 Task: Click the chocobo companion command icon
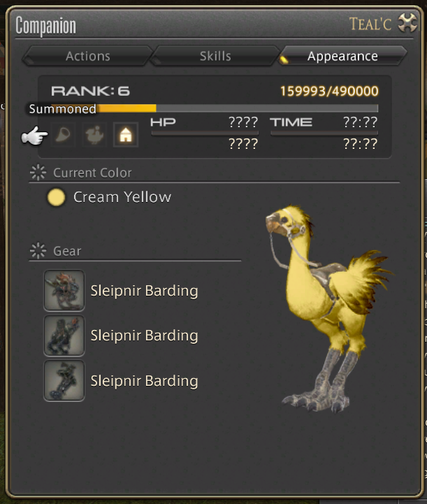pyautogui.click(x=94, y=135)
